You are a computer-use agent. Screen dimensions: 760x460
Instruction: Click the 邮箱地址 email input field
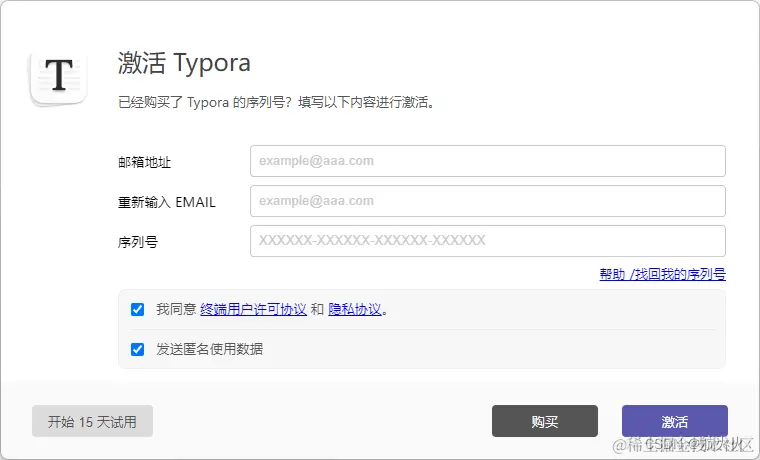coord(488,161)
